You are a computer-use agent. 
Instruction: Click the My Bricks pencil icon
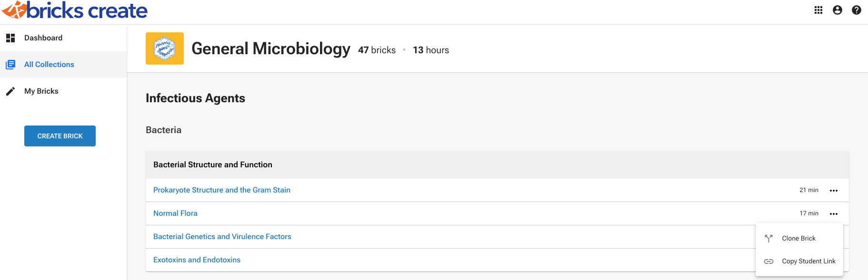[x=10, y=91]
